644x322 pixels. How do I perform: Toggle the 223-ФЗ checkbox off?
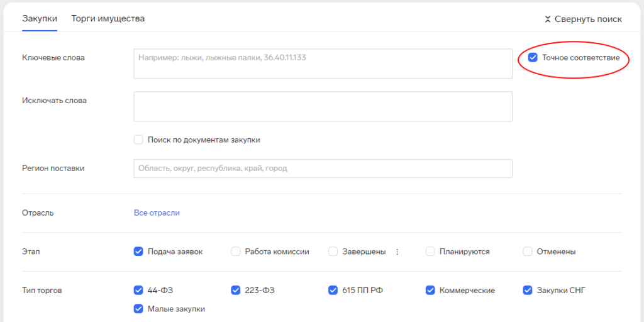[x=236, y=290]
